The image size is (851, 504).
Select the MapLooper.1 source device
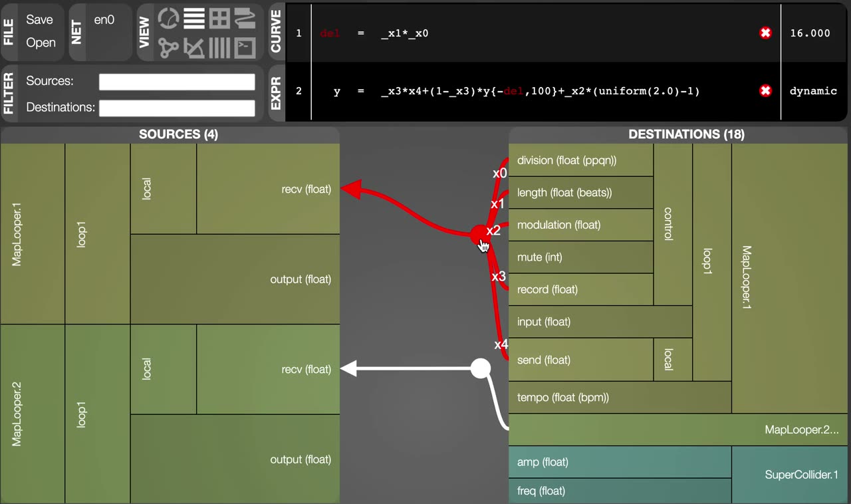click(x=33, y=234)
